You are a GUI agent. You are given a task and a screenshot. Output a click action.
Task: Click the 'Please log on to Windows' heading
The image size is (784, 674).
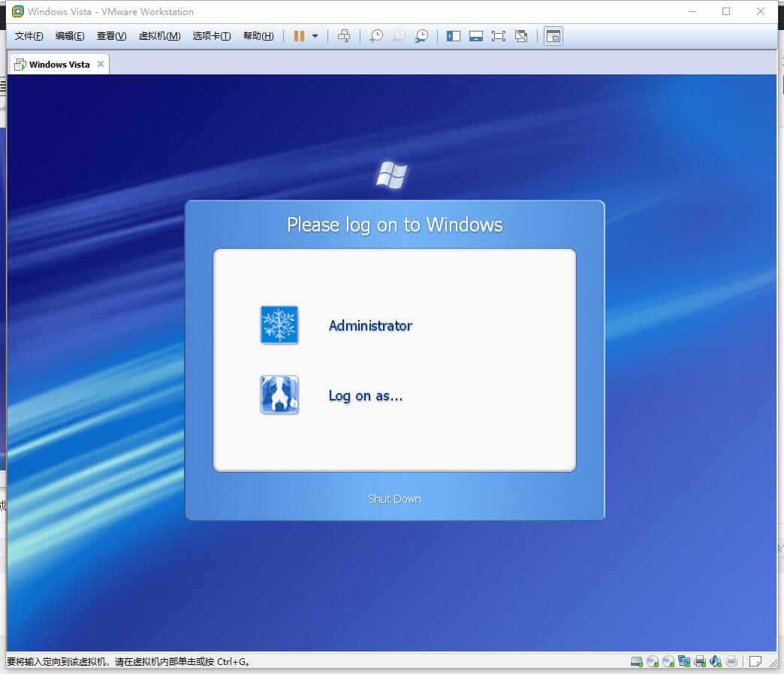(394, 225)
